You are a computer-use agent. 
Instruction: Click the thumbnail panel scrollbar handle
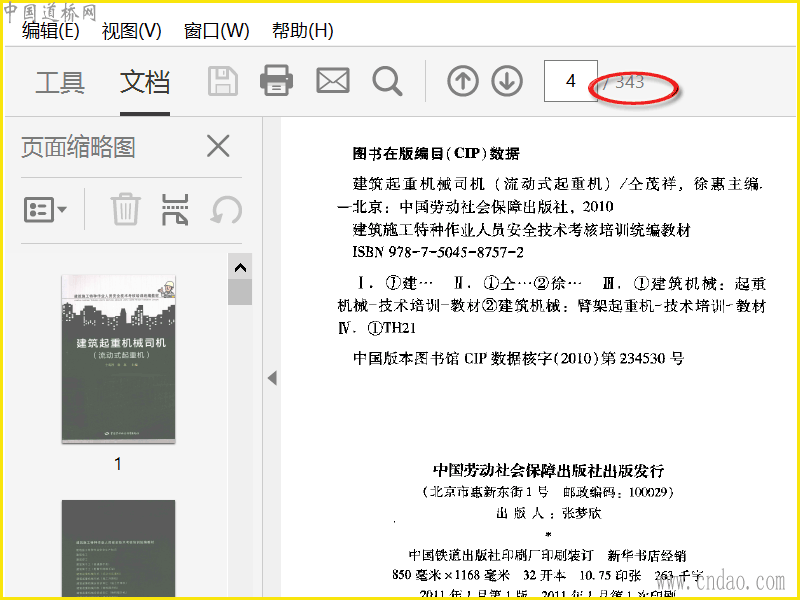click(240, 292)
